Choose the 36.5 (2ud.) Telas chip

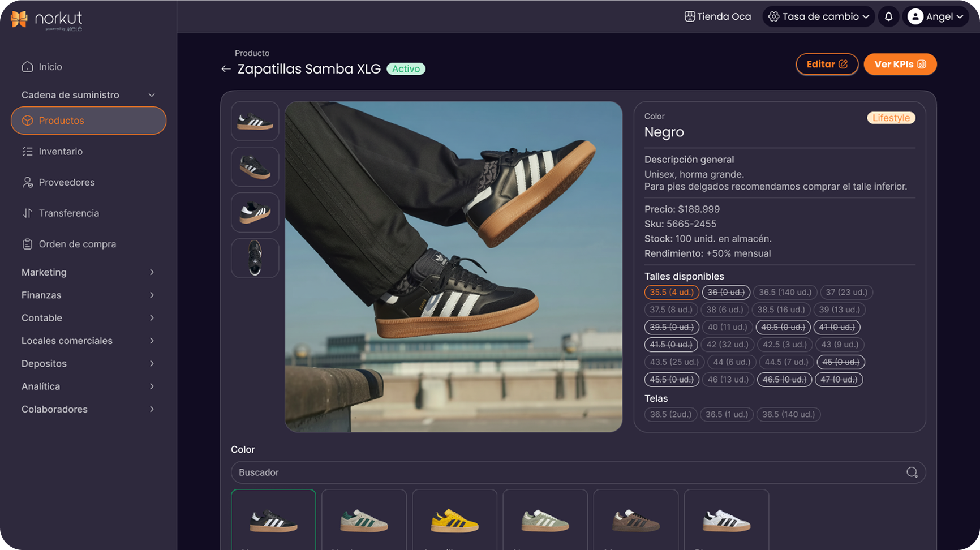click(670, 414)
